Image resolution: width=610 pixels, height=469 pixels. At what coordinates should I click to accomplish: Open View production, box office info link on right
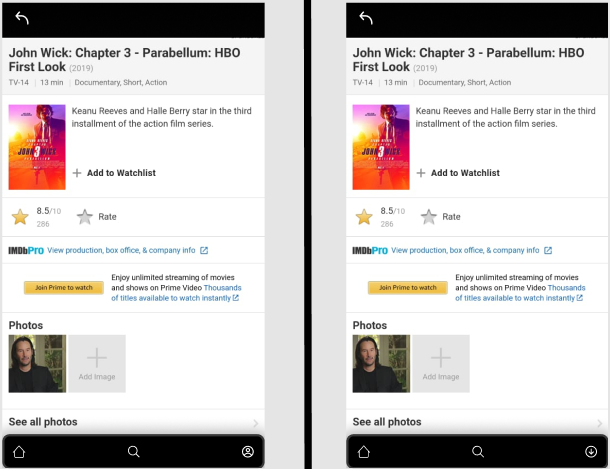[x=465, y=250]
